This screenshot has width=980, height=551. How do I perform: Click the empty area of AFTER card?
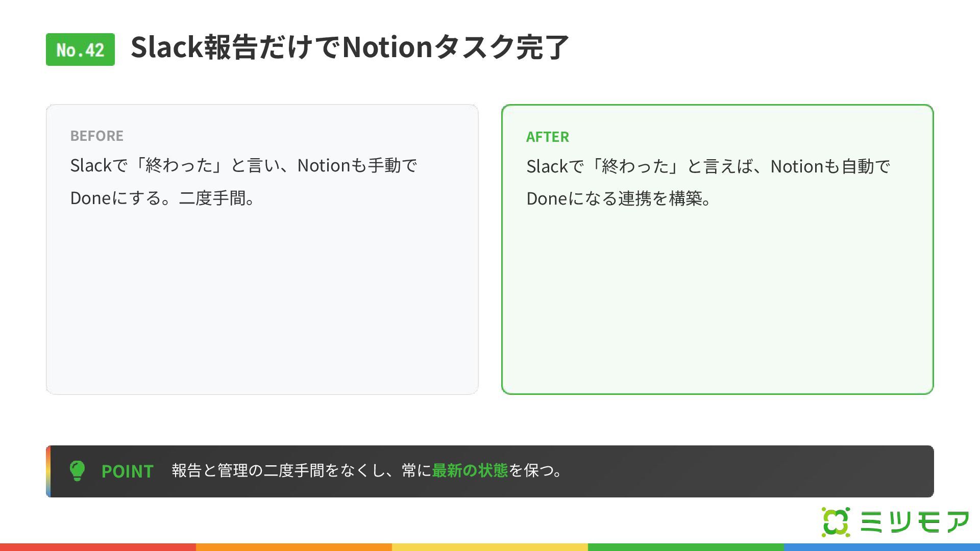(x=717, y=301)
